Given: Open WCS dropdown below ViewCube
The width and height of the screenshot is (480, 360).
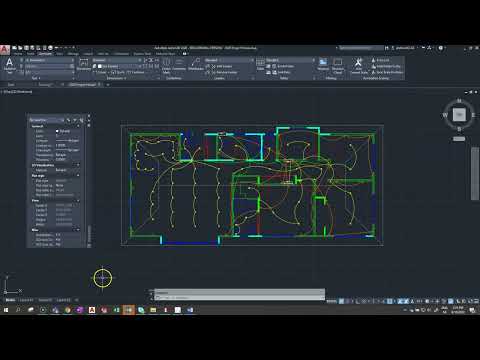Looking at the screenshot, I should (459, 139).
